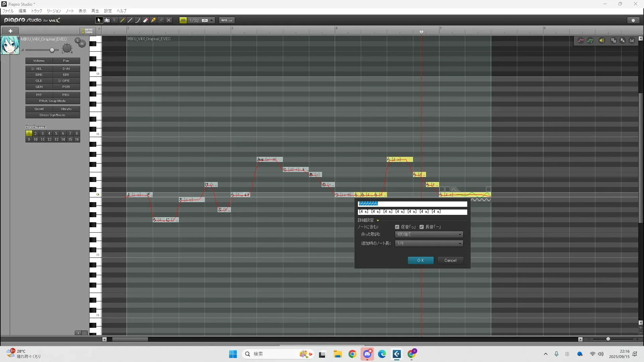Screen dimensions: 644x362
Task: Click the lyric character display icon
Action: [623, 41]
